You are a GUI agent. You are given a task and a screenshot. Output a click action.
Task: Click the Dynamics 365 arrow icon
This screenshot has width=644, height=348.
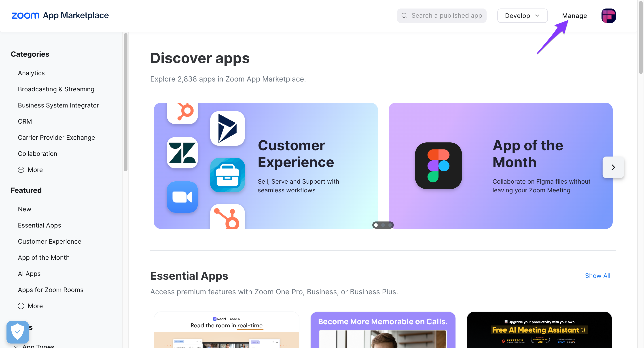click(x=227, y=129)
